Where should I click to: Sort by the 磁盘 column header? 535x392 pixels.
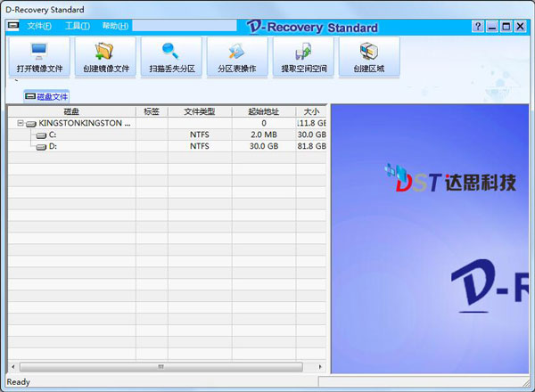[71, 111]
